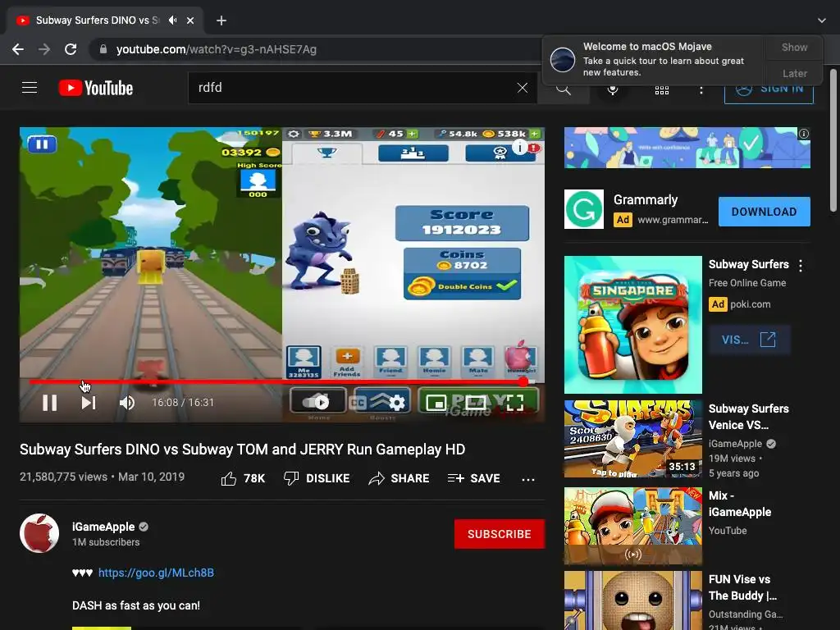Viewport: 840px width, 630px height.
Task: Expand the tab search chevron
Action: [x=822, y=21]
